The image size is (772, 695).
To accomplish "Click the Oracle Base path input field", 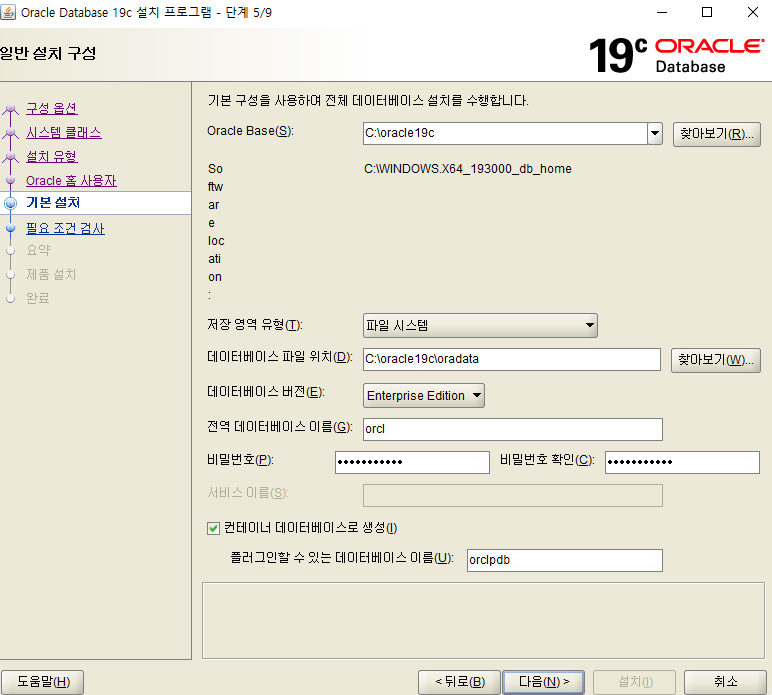I will pyautogui.click(x=505, y=133).
